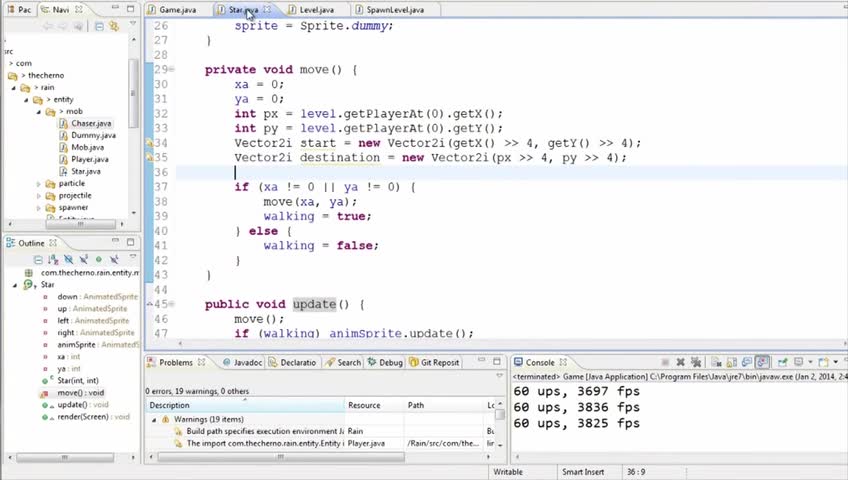Pin the Console view

pos(782,362)
